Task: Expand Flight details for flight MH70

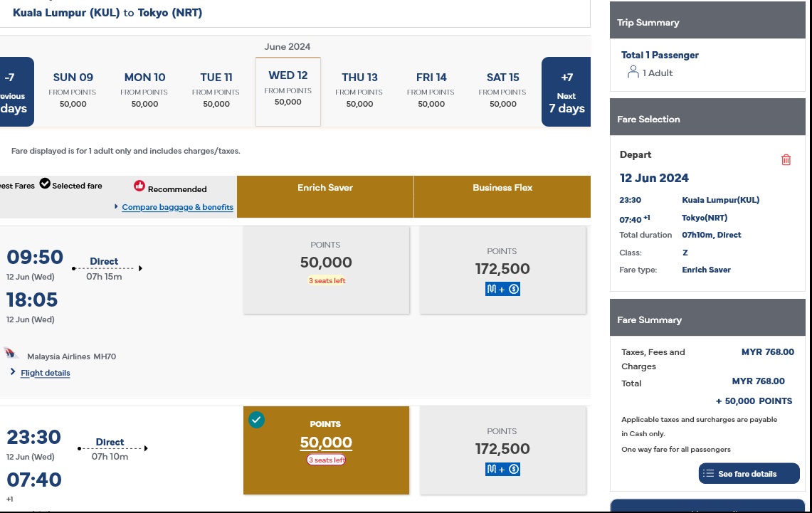Action: [45, 373]
